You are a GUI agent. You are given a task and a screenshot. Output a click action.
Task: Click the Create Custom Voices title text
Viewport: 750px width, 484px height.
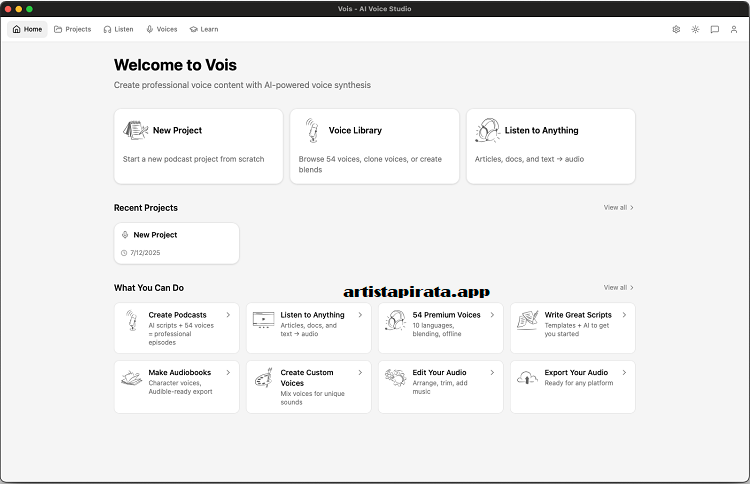click(307, 378)
